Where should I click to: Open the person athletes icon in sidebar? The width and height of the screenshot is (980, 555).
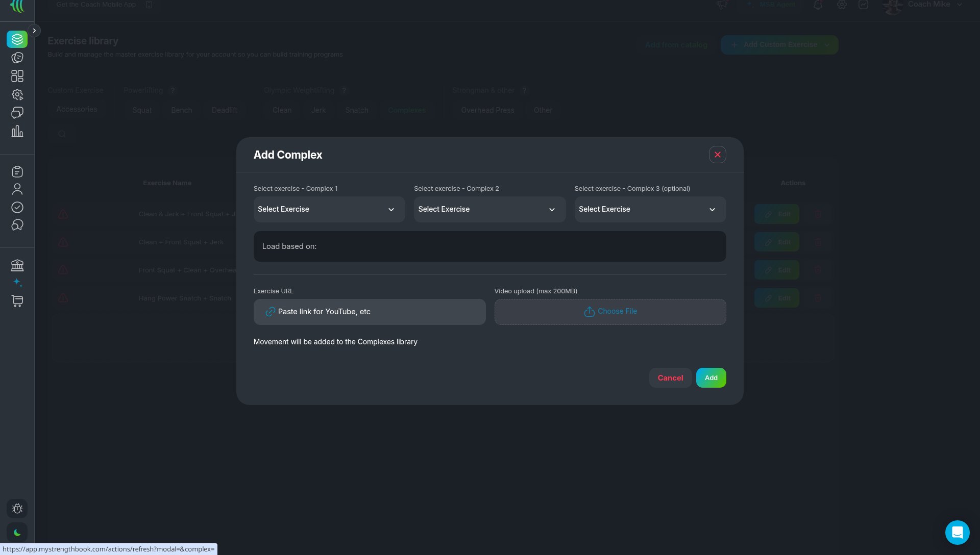17,189
